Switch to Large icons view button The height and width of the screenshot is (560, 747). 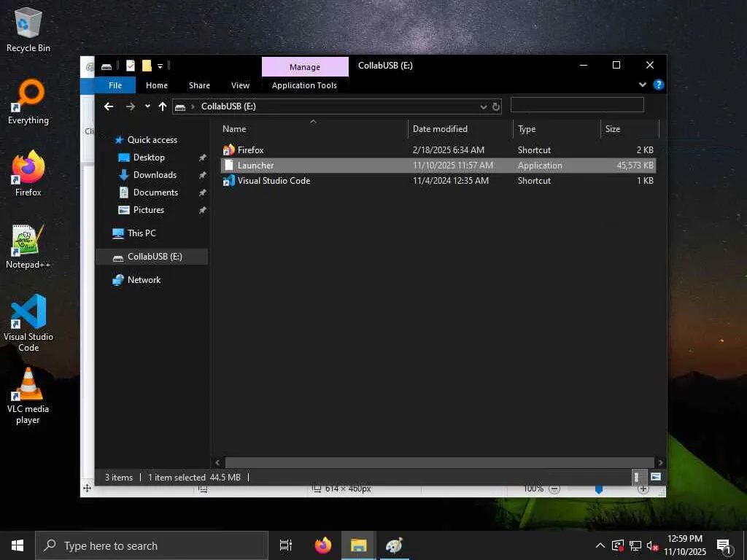click(x=656, y=477)
